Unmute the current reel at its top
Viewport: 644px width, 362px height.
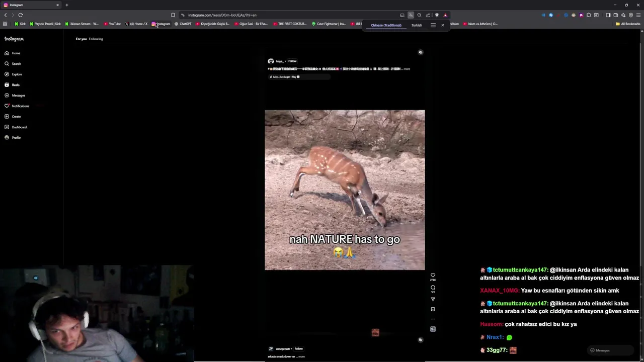coord(421,52)
